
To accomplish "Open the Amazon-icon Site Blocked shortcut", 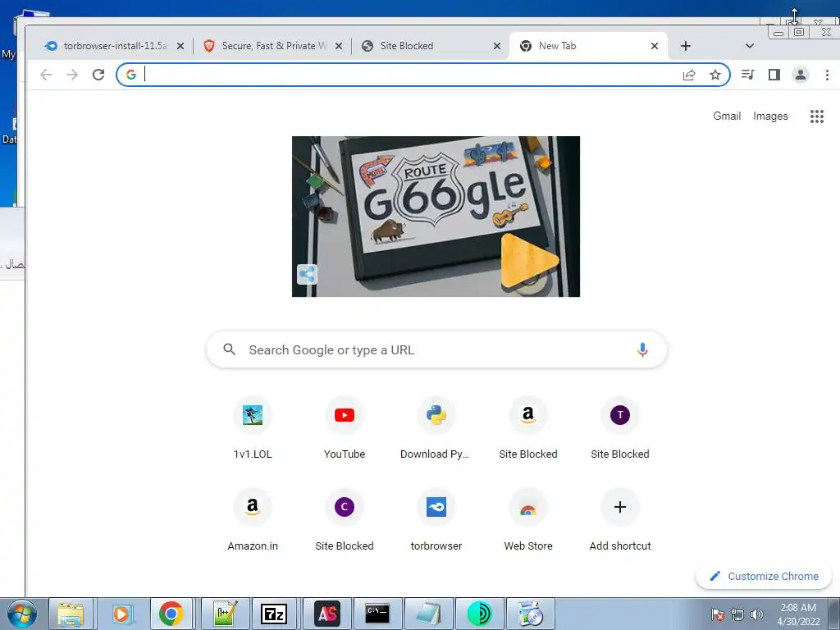I will (528, 429).
